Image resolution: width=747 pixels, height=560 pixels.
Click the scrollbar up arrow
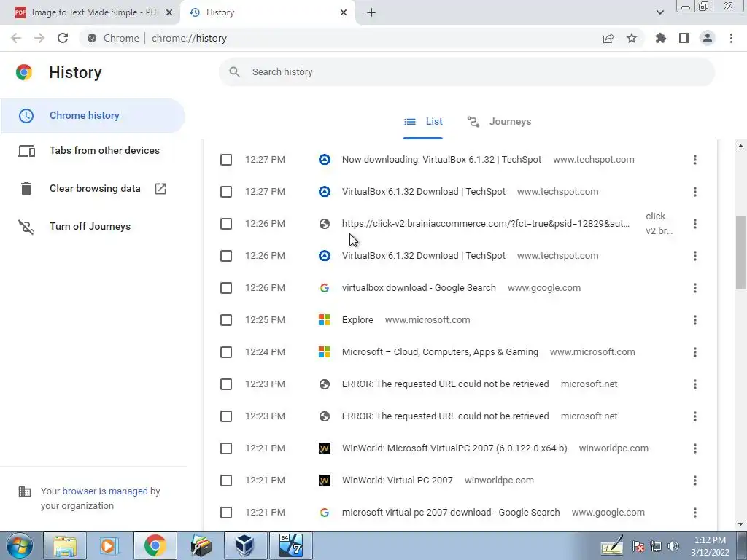coord(740,146)
